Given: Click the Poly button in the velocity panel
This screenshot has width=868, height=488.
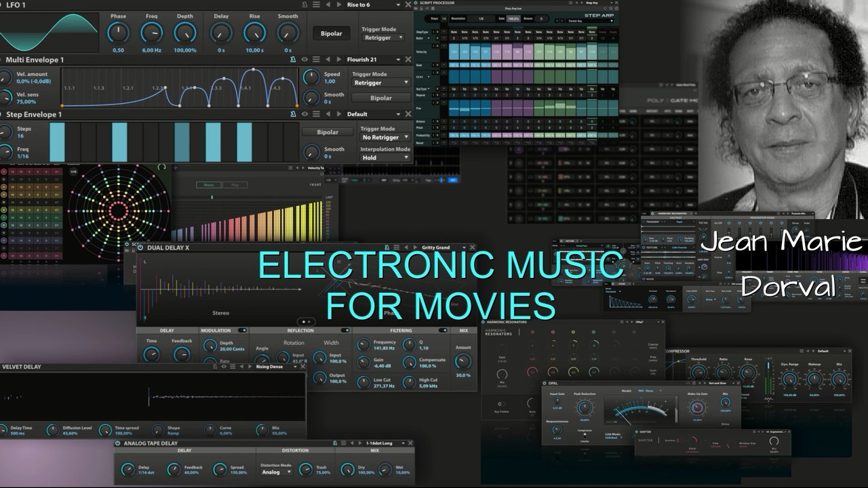Looking at the screenshot, I should point(235,184).
